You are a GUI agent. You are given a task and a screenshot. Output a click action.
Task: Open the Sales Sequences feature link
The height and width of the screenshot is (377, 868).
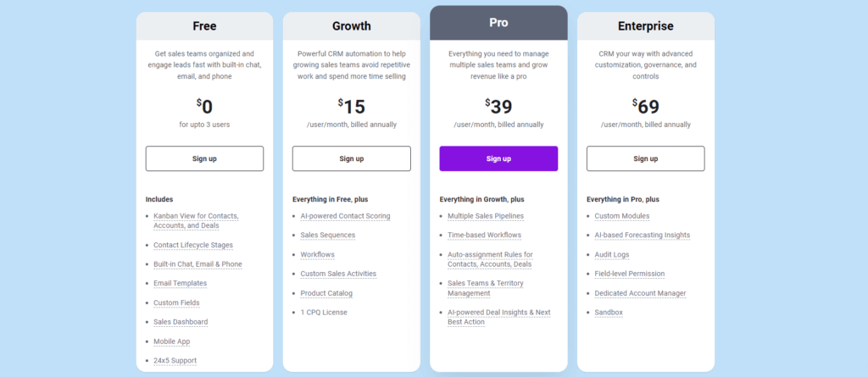(328, 236)
